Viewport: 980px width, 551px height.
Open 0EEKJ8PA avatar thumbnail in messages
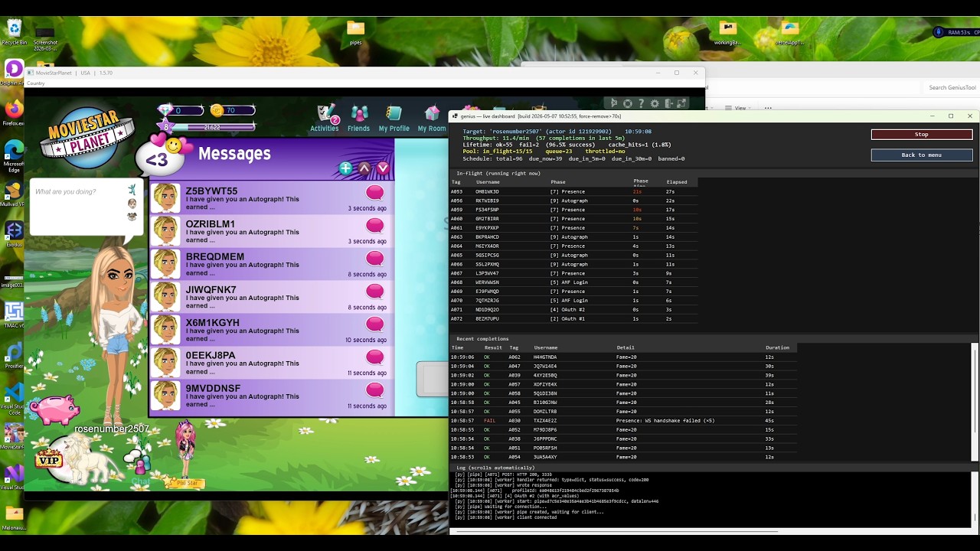pos(166,363)
